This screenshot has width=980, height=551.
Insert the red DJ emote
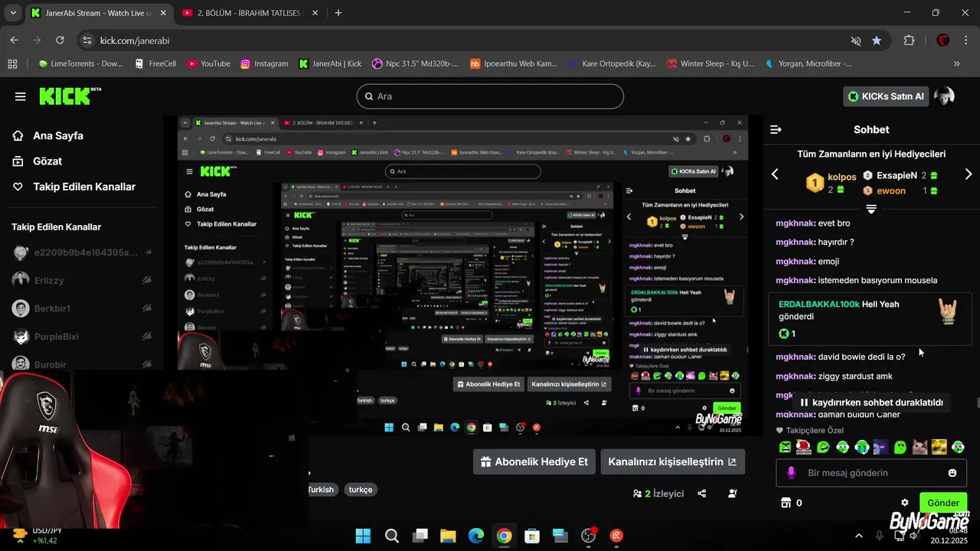click(x=804, y=447)
